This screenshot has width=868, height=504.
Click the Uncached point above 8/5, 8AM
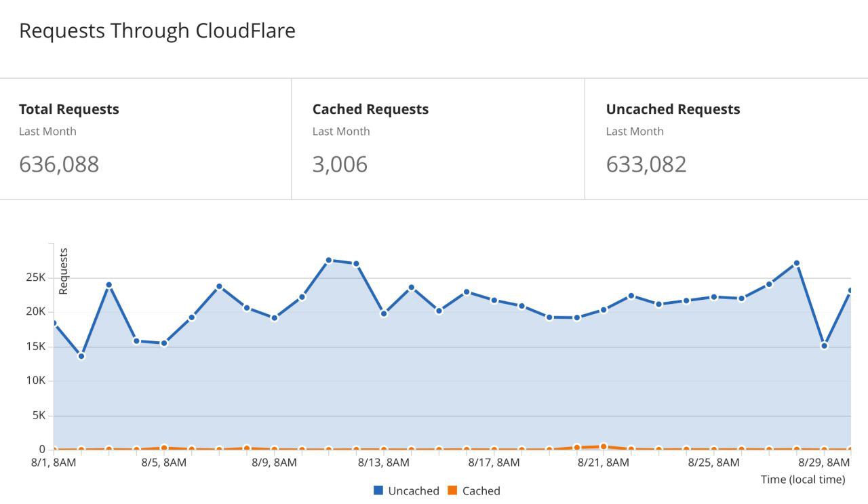click(x=164, y=343)
